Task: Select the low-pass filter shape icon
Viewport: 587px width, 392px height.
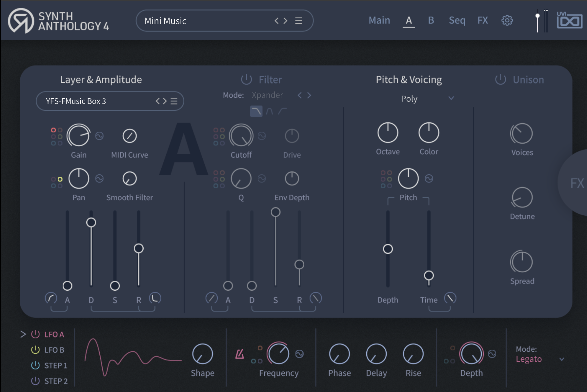Action: pyautogui.click(x=256, y=111)
